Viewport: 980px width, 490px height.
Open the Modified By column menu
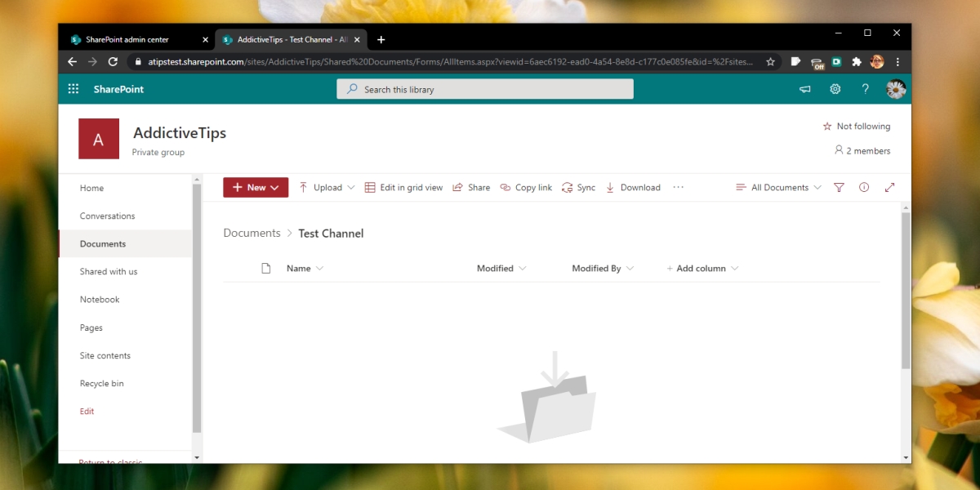[x=603, y=269]
